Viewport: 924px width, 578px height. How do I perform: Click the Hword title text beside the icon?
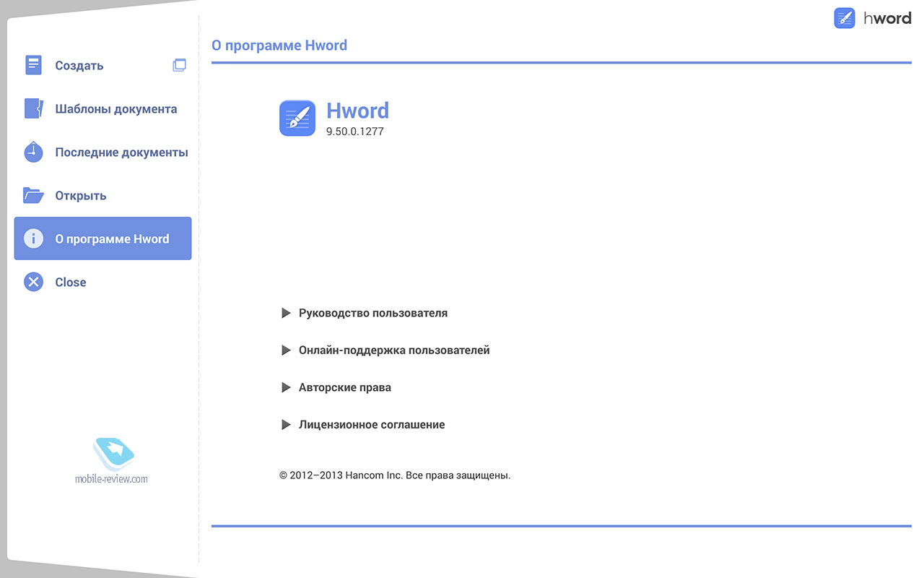[x=358, y=110]
